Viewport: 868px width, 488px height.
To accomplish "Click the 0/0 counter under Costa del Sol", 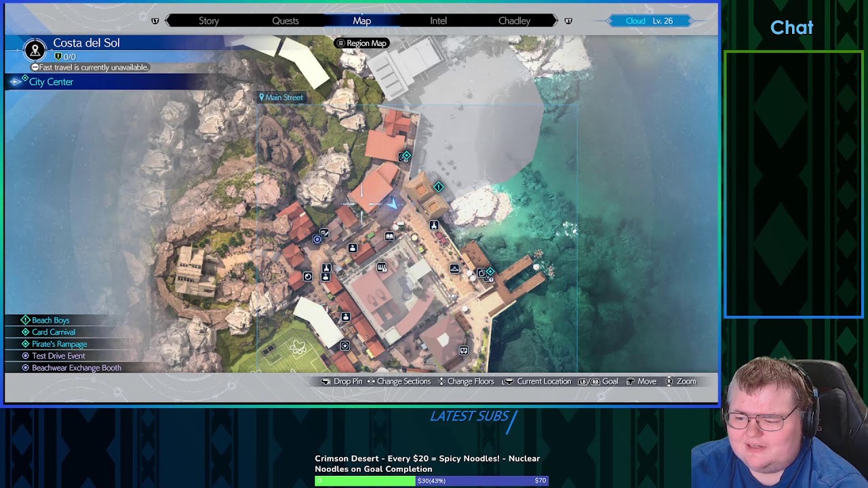I will click(65, 57).
